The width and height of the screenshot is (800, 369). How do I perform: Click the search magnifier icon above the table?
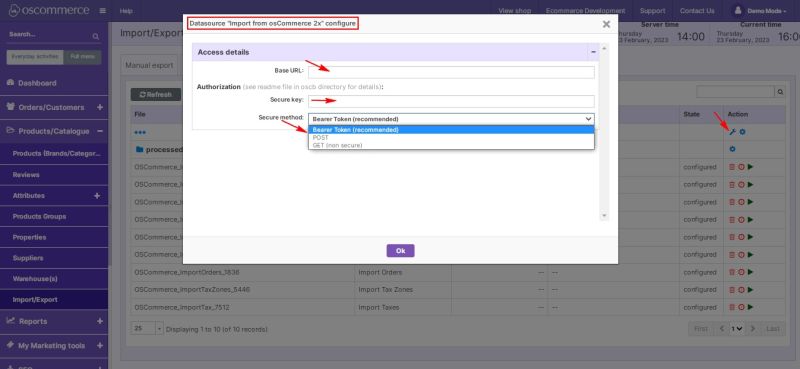tap(780, 92)
